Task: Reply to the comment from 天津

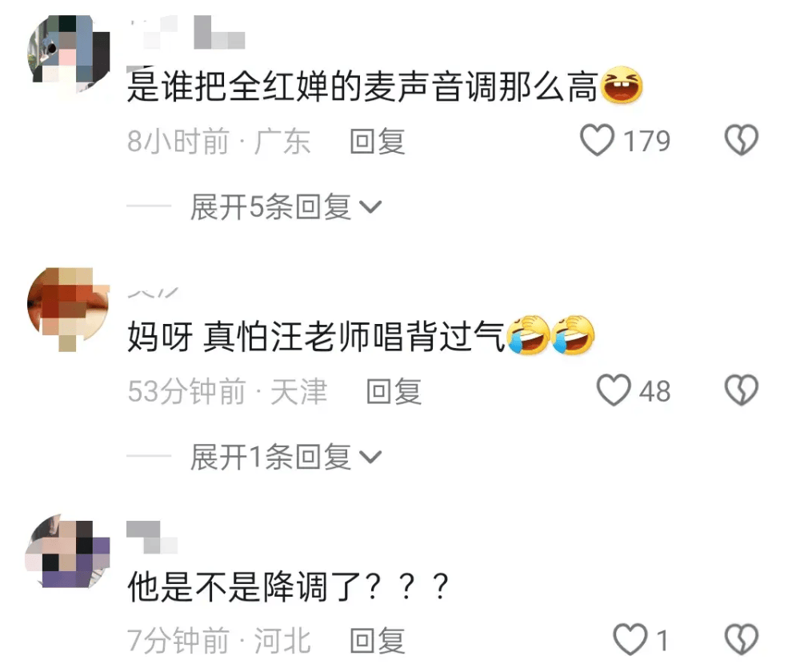Action: [394, 391]
